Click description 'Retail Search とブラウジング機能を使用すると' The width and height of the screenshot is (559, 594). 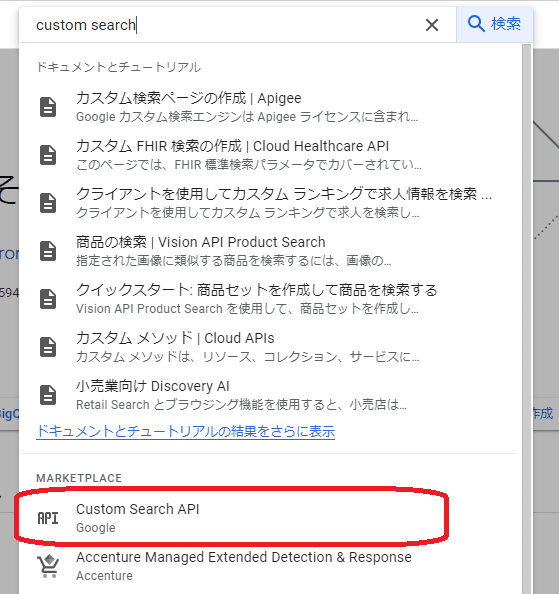(x=241, y=405)
